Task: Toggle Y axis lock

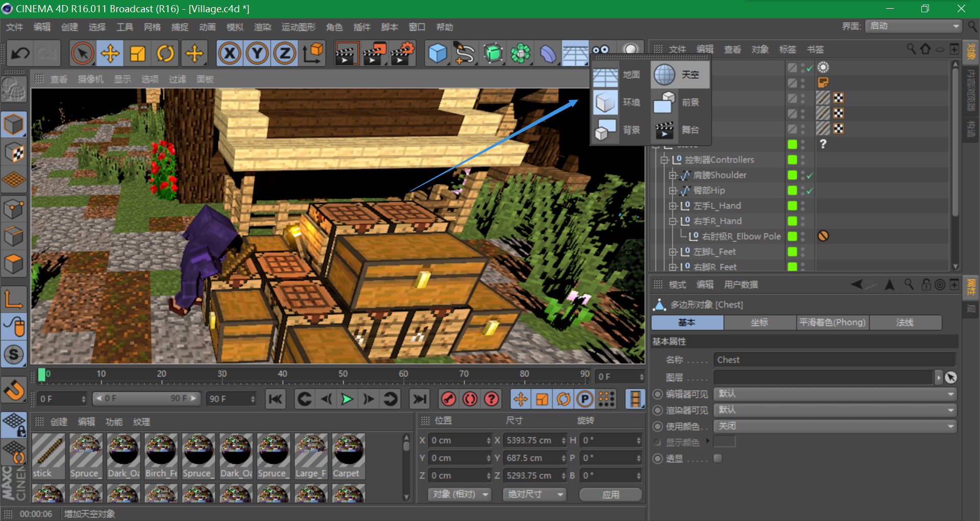Action: [x=257, y=53]
